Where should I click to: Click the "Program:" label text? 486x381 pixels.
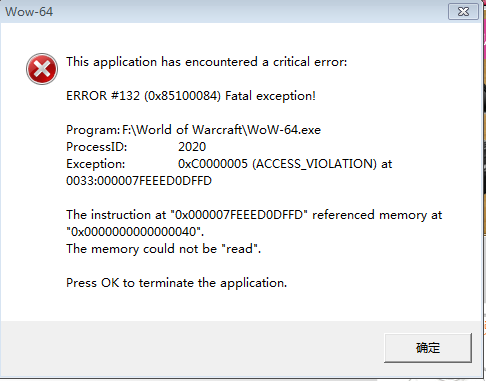tap(93, 130)
